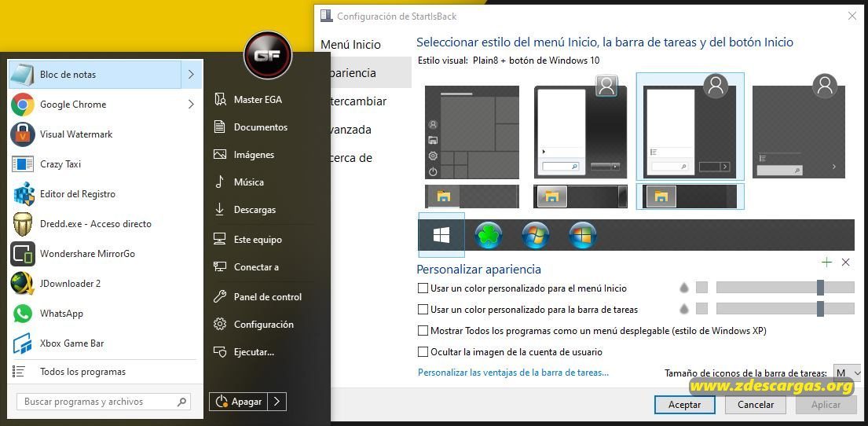
Task: Choose the green clover start button
Action: pos(489,236)
